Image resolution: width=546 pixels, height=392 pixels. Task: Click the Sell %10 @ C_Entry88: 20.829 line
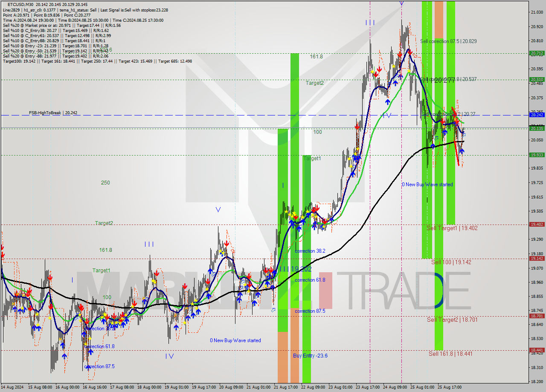click(x=53, y=40)
